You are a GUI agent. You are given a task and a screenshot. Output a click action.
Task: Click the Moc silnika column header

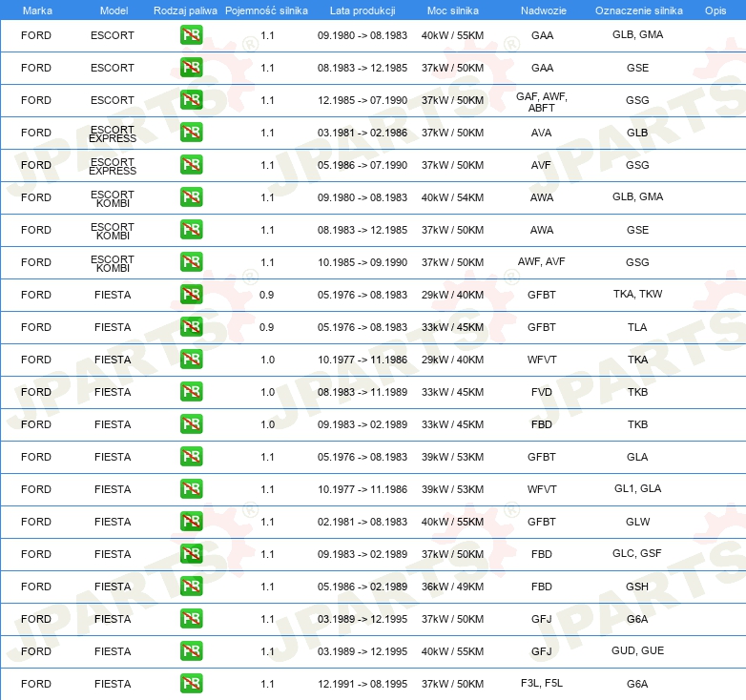[x=452, y=10]
